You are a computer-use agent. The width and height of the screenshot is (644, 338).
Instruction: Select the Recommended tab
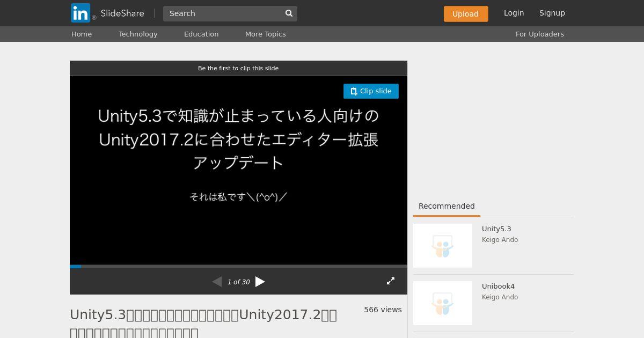point(447,207)
